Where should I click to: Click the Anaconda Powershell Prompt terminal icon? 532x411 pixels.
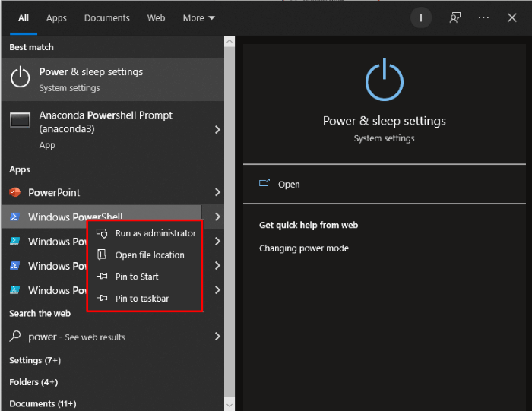[20, 120]
